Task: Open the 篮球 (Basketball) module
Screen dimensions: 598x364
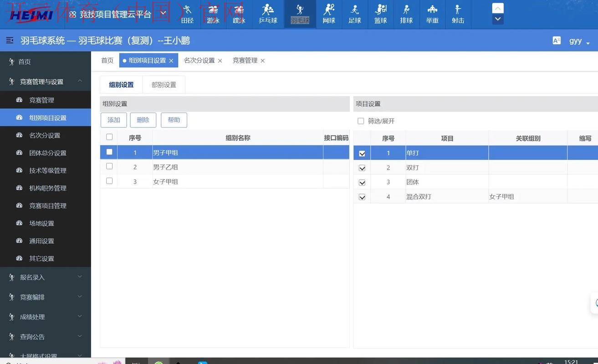Action: coord(380,14)
